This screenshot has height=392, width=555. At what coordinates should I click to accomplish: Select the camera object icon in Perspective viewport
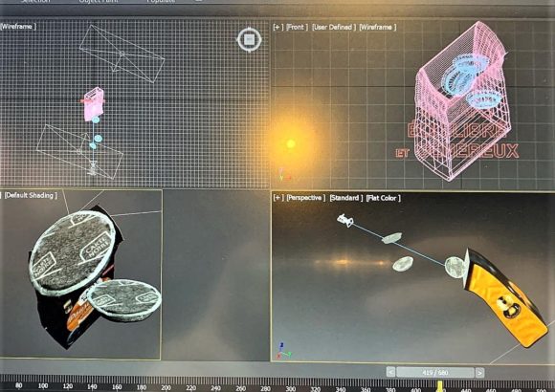tap(345, 220)
